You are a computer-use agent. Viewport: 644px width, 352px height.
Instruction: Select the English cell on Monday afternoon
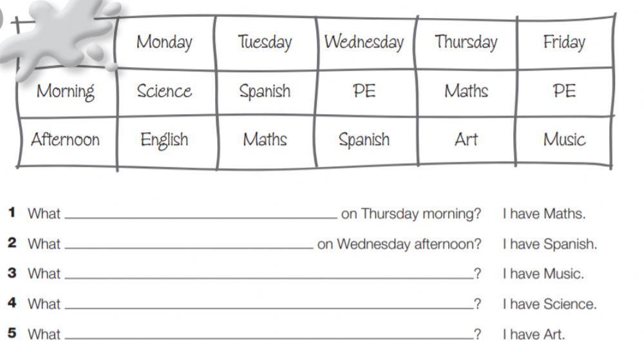(164, 140)
